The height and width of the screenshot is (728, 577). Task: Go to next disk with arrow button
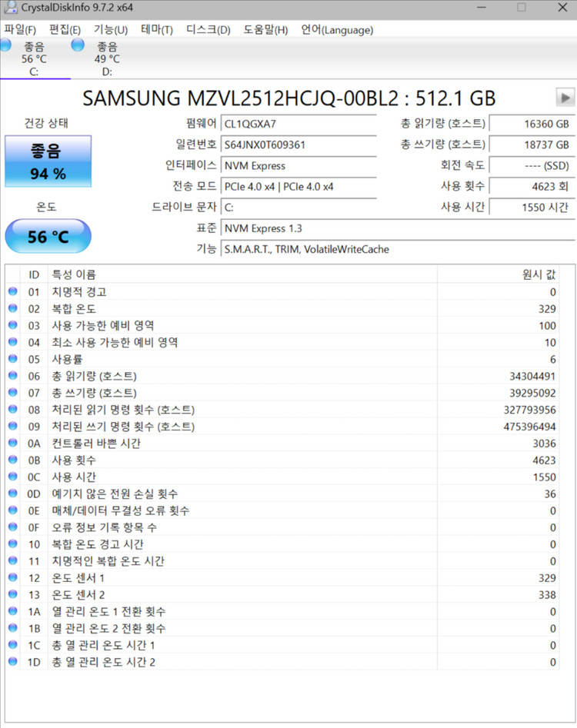coord(565,98)
